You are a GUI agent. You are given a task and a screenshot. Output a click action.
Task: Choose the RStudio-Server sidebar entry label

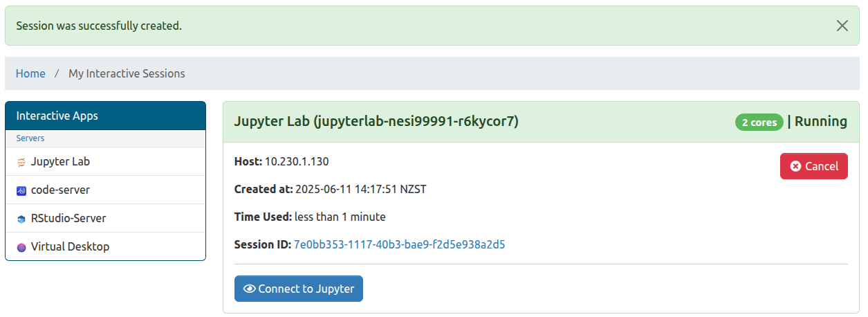tap(68, 219)
